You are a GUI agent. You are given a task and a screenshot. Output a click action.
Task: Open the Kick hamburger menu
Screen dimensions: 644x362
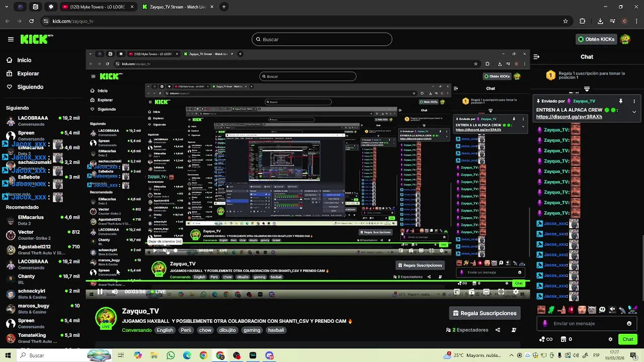[x=11, y=39]
